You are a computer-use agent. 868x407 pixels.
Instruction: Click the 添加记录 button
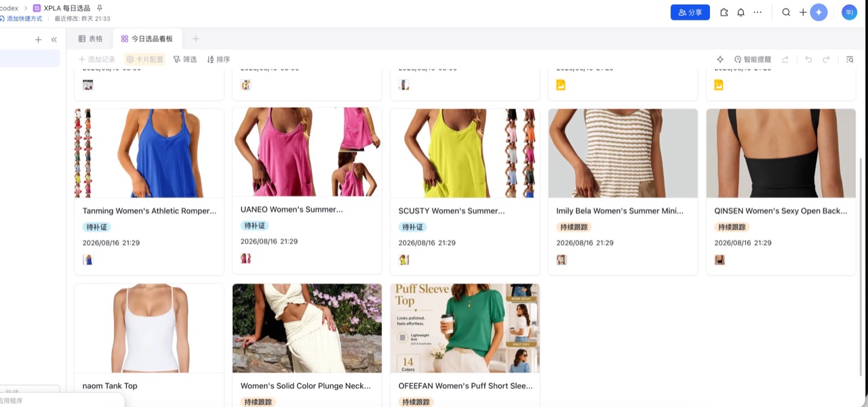pos(96,60)
